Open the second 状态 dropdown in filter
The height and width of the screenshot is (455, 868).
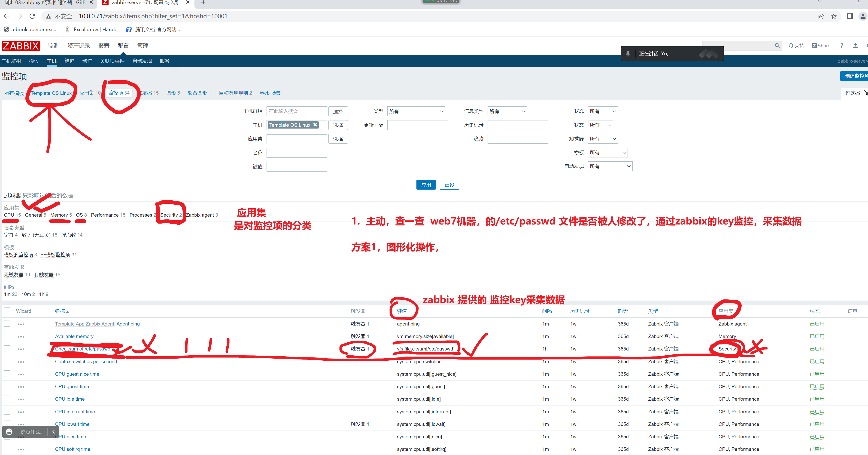tap(600, 125)
